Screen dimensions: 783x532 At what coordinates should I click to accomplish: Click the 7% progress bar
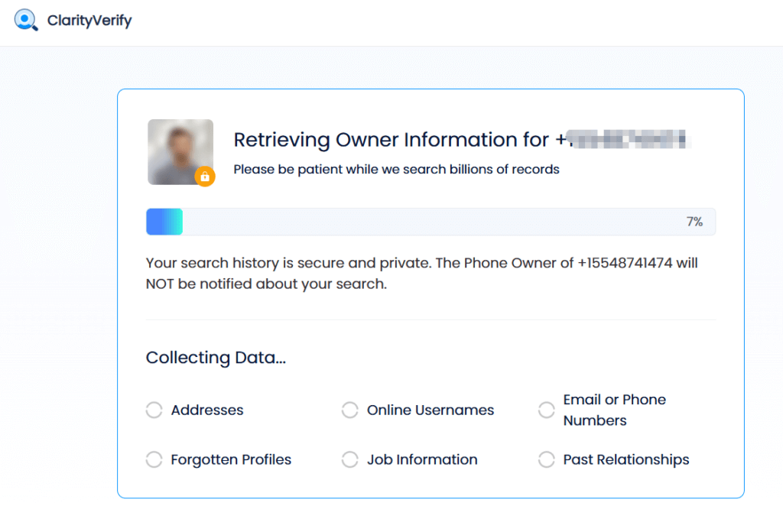tap(430, 221)
